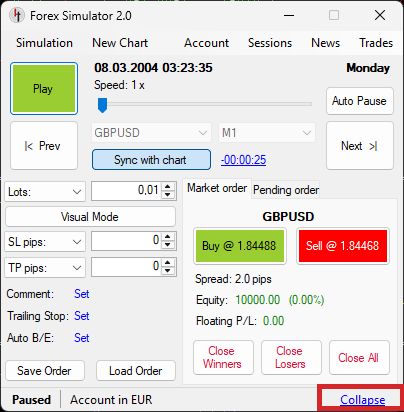This screenshot has width=404, height=412.
Task: Open the Simulation menu
Action: [44, 43]
